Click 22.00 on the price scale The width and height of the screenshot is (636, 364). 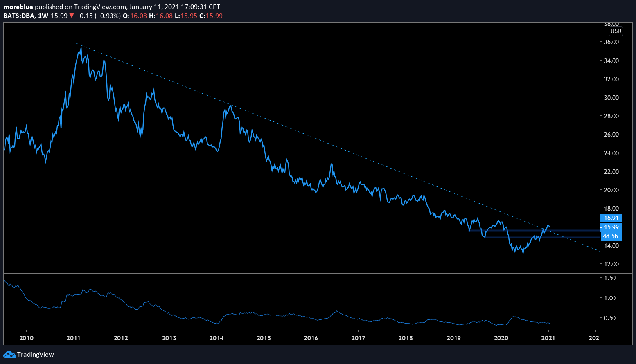click(x=611, y=171)
